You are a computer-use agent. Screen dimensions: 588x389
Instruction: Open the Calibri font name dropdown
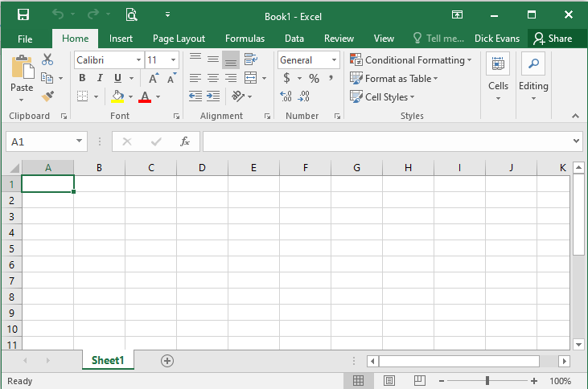138,60
